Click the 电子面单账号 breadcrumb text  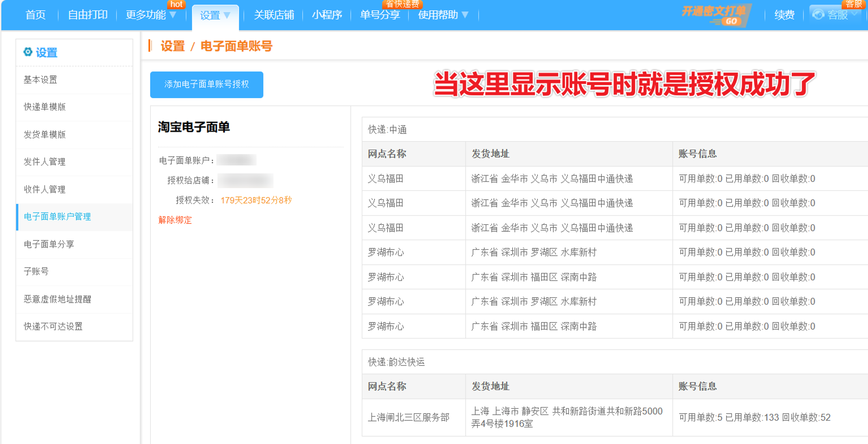click(x=237, y=46)
